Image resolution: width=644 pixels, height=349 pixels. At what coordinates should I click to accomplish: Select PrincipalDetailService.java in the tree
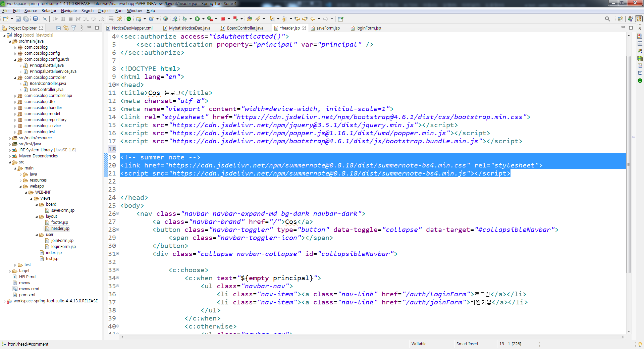[x=53, y=71]
